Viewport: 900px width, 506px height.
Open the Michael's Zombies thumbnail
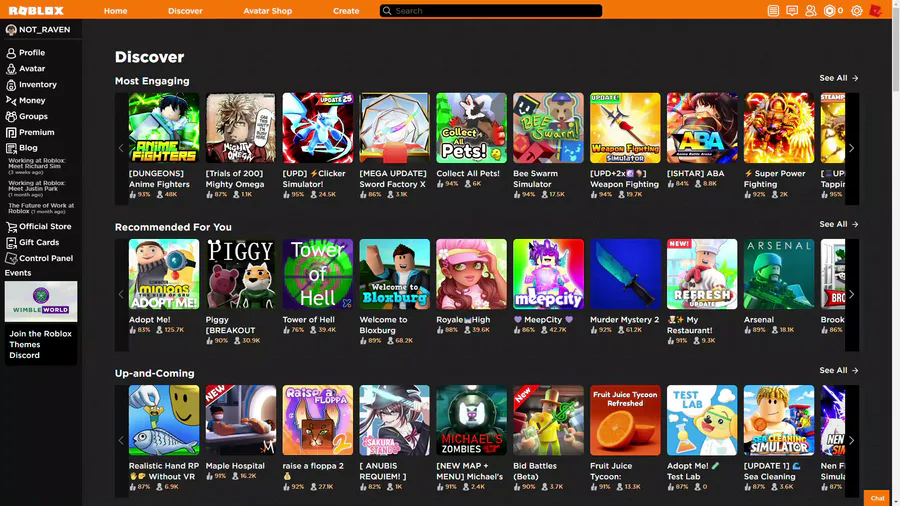(x=472, y=421)
